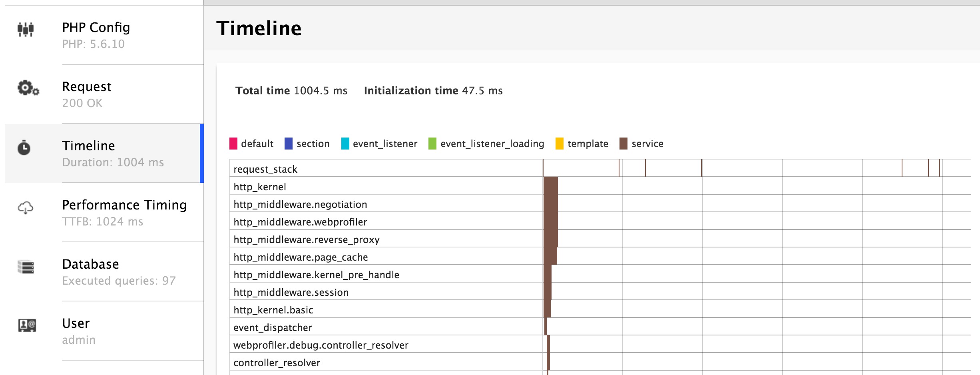This screenshot has height=375, width=980.
Task: Click the default legend pink swatch
Action: click(234, 144)
